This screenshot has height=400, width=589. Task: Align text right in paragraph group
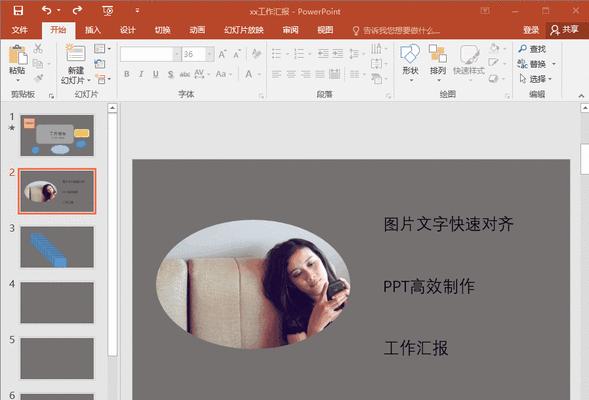306,74
